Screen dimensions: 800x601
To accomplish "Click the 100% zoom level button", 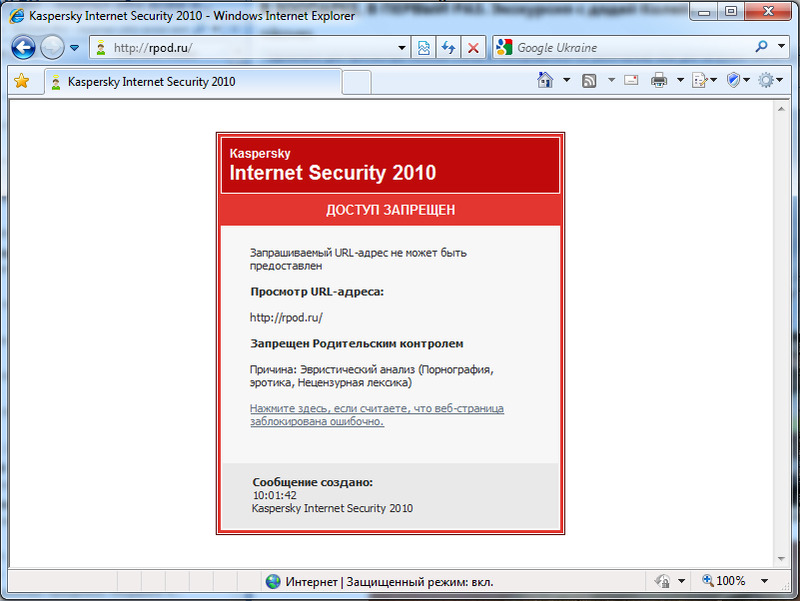I will click(x=724, y=581).
